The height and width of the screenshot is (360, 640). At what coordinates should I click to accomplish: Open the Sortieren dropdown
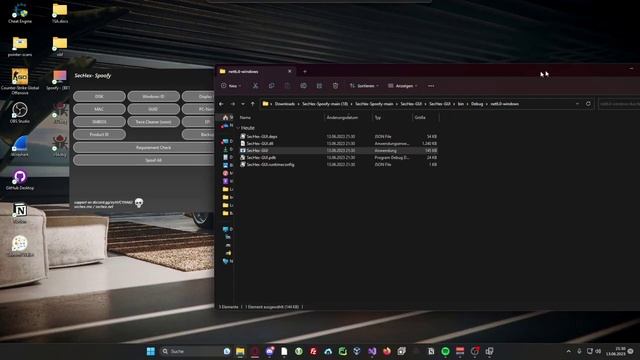(364, 86)
